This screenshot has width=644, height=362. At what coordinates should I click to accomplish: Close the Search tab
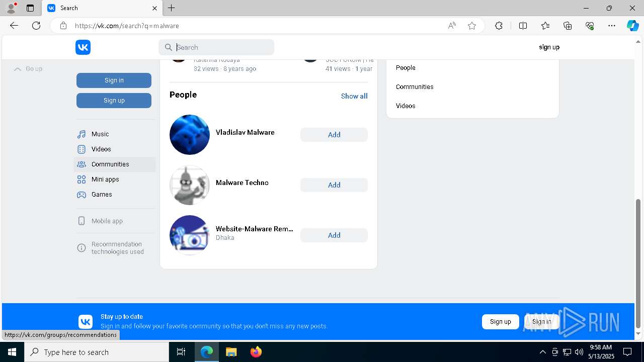point(154,8)
